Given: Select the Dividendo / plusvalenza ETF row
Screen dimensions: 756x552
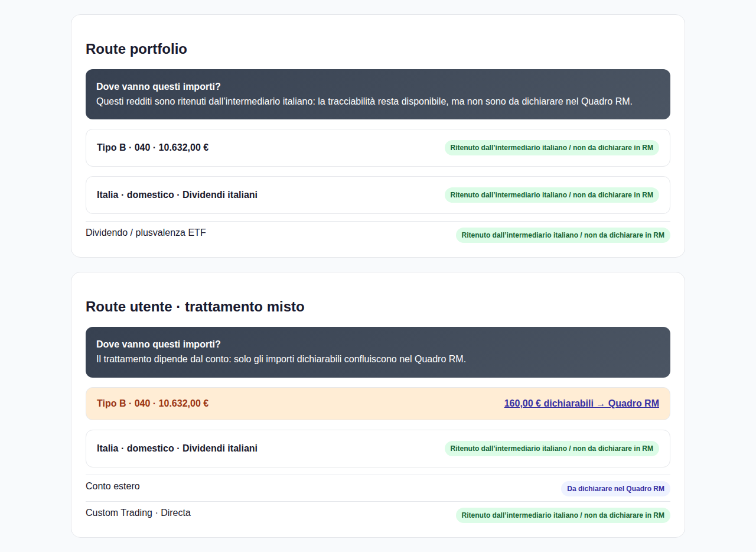Looking at the screenshot, I should pyautogui.click(x=378, y=235).
